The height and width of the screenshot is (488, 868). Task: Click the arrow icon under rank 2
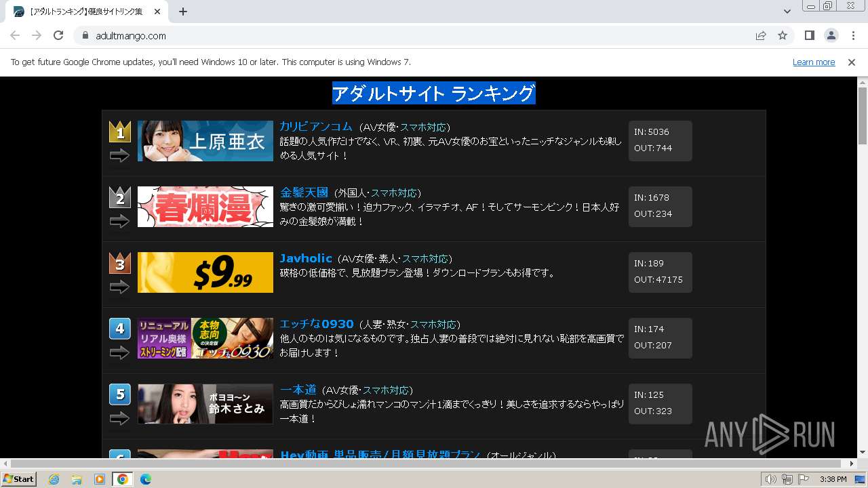(x=119, y=222)
